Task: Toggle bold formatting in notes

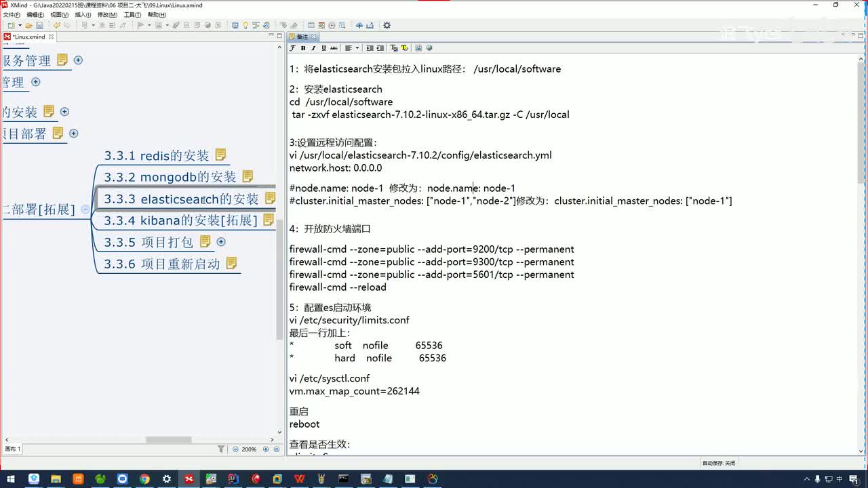Action: pyautogui.click(x=303, y=48)
